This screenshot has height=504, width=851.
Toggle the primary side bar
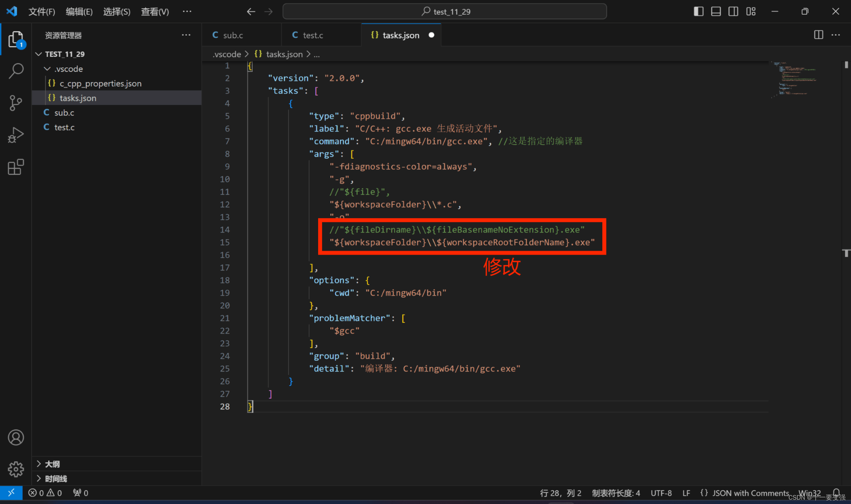coord(698,11)
